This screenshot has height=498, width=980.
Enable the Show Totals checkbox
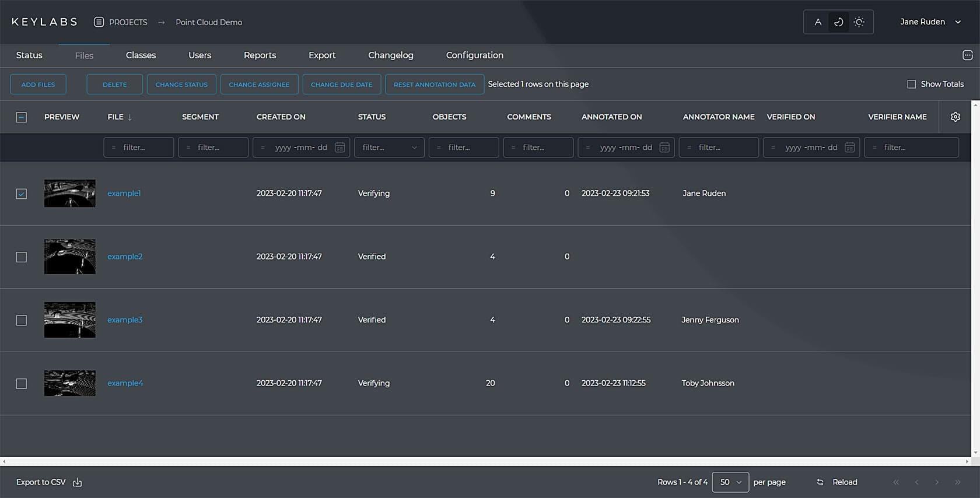click(x=911, y=85)
